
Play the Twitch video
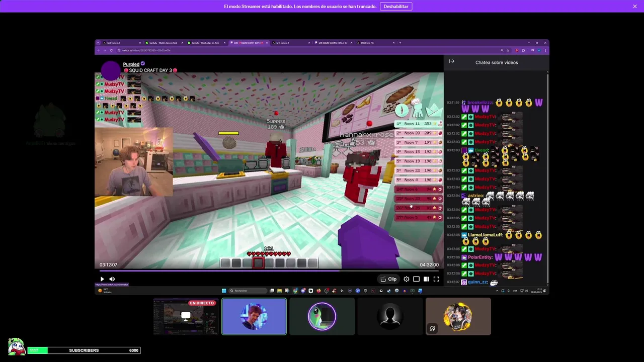[x=102, y=279]
